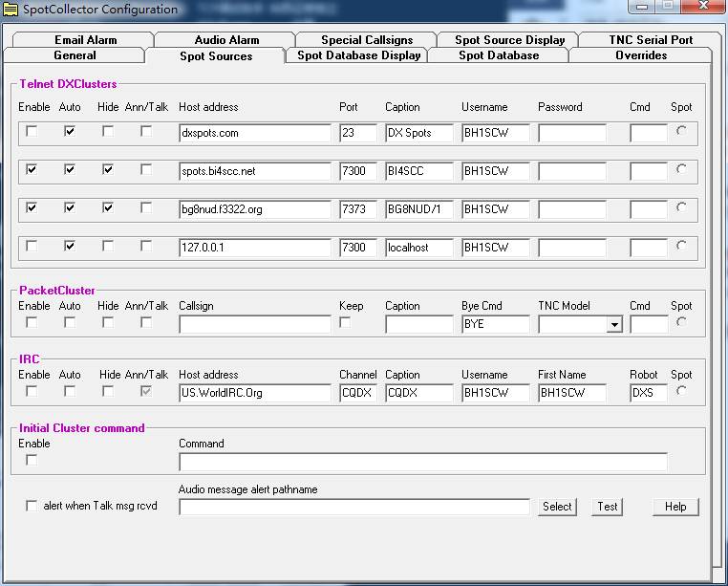This screenshot has width=728, height=586.
Task: Enable the dxspots.com telnet cluster
Action: tap(32, 132)
